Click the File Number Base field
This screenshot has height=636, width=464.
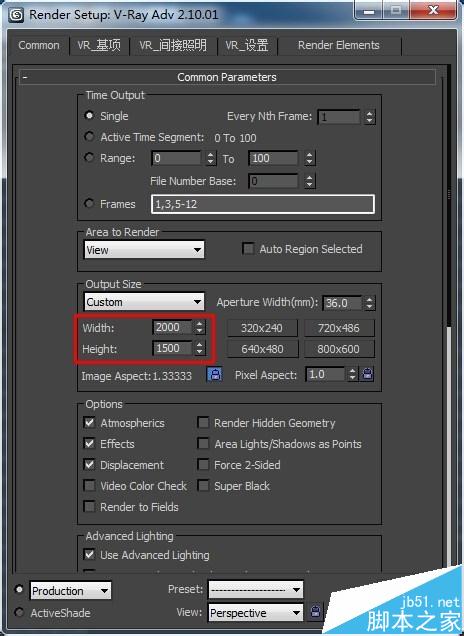pos(274,181)
